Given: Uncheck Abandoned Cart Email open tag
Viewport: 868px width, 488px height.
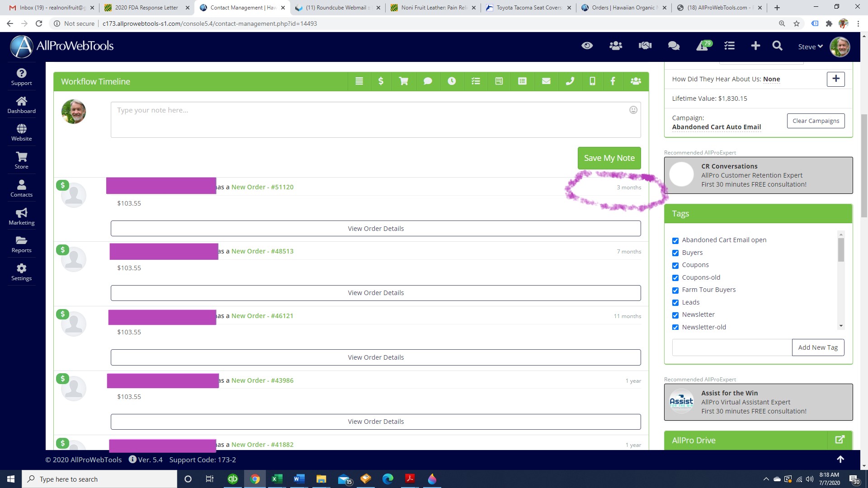Looking at the screenshot, I should (675, 240).
